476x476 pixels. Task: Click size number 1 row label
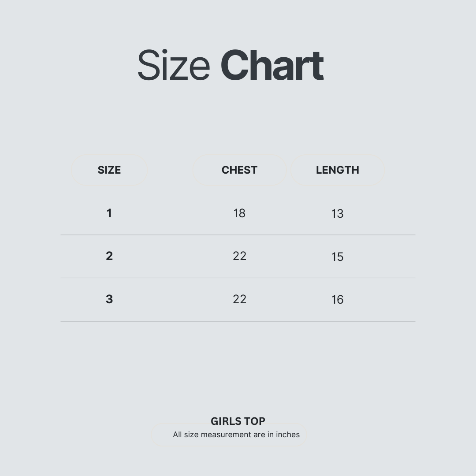109,213
